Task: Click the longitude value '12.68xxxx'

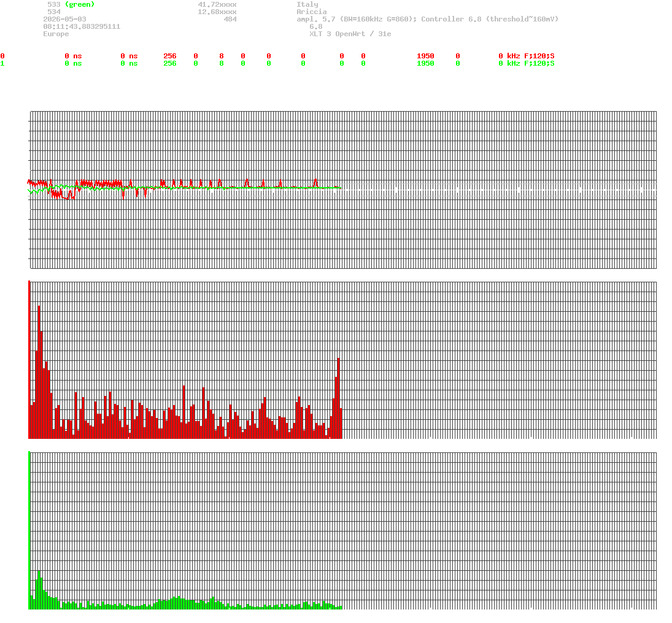Action: pyautogui.click(x=217, y=12)
